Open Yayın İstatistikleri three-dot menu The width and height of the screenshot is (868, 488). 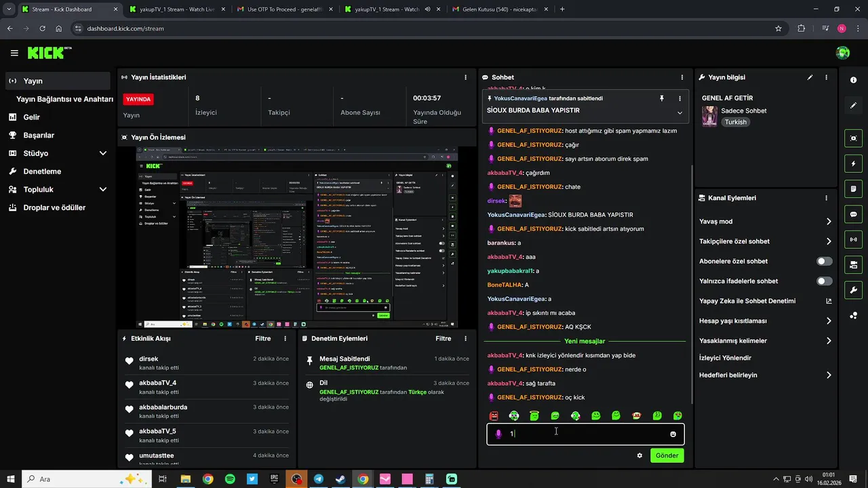[465, 77]
